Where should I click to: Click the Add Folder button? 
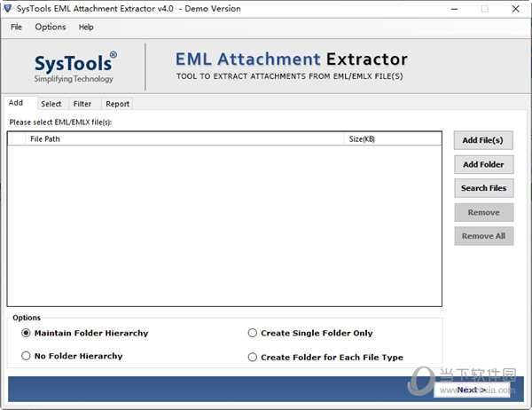click(x=483, y=164)
